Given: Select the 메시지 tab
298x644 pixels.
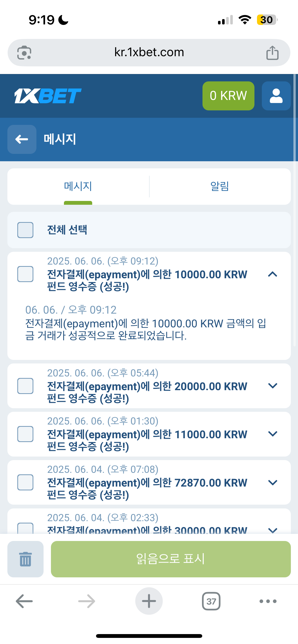Looking at the screenshot, I should click(x=78, y=186).
